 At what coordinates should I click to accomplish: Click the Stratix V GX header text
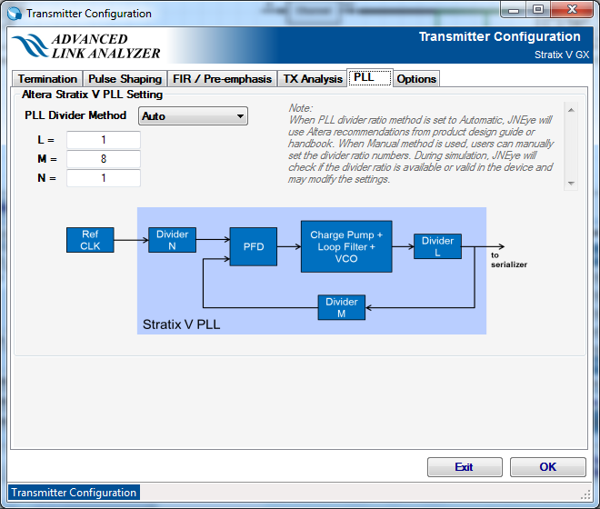[562, 55]
